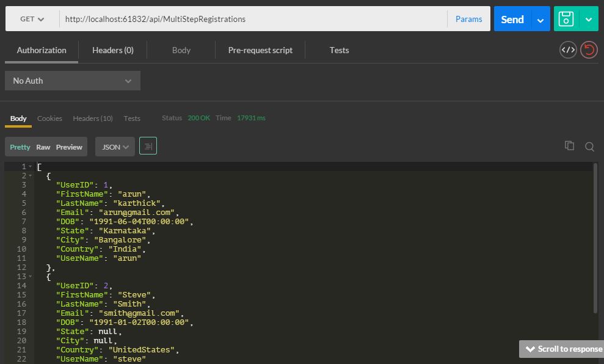Viewport: 604px width, 364px height.
Task: Click the "karthick" last name value
Action: pyautogui.click(x=136, y=203)
